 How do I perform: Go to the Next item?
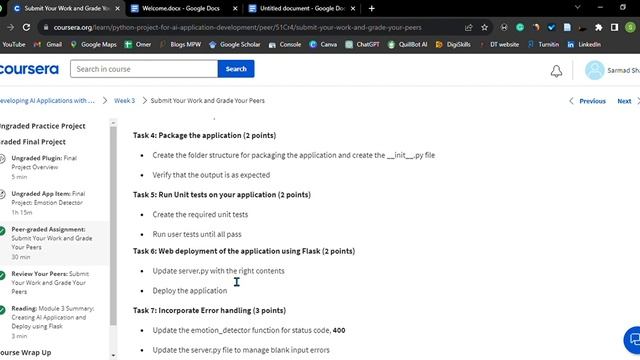click(628, 101)
